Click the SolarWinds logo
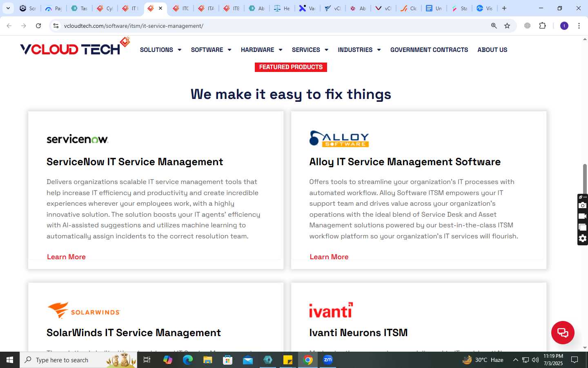The image size is (588, 368). pos(84,310)
